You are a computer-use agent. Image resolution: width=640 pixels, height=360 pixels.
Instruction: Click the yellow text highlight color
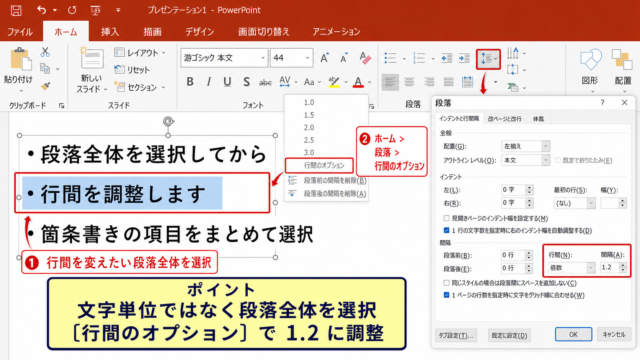[x=334, y=82]
